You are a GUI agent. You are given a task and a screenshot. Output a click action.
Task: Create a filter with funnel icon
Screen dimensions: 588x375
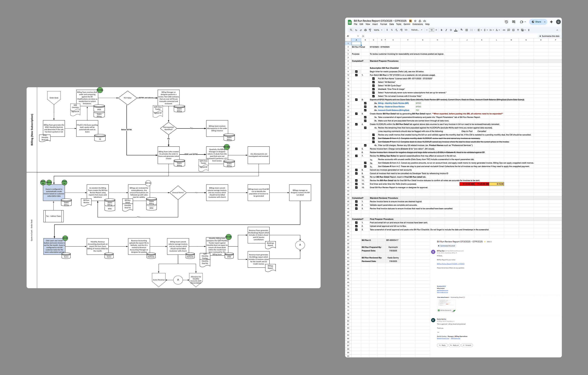coord(518,30)
